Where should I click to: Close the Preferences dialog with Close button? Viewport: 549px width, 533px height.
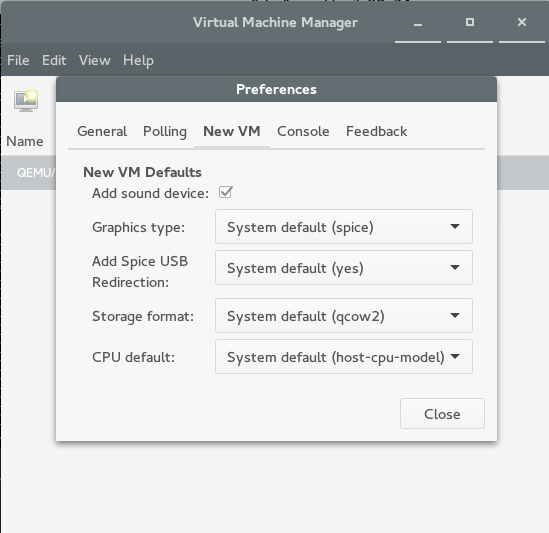coord(442,414)
